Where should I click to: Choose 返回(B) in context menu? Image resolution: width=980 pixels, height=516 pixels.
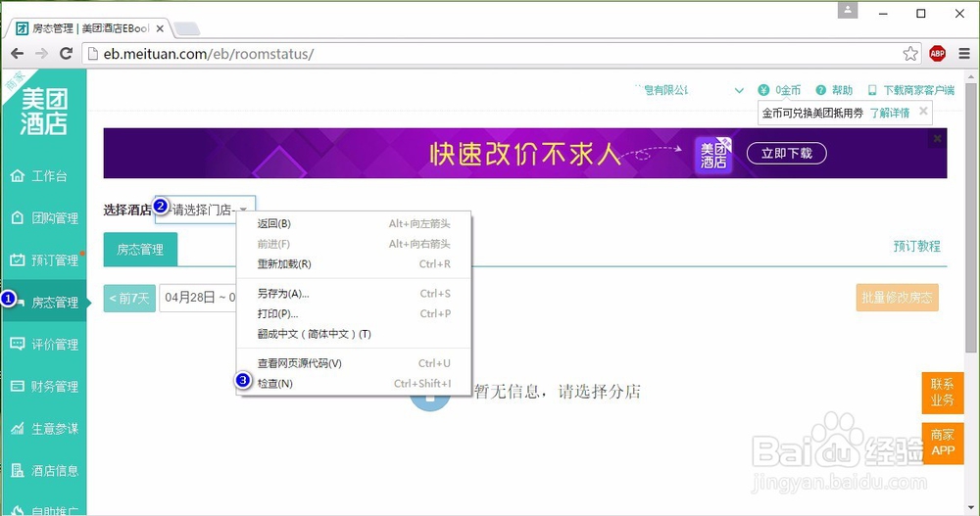tap(354, 223)
